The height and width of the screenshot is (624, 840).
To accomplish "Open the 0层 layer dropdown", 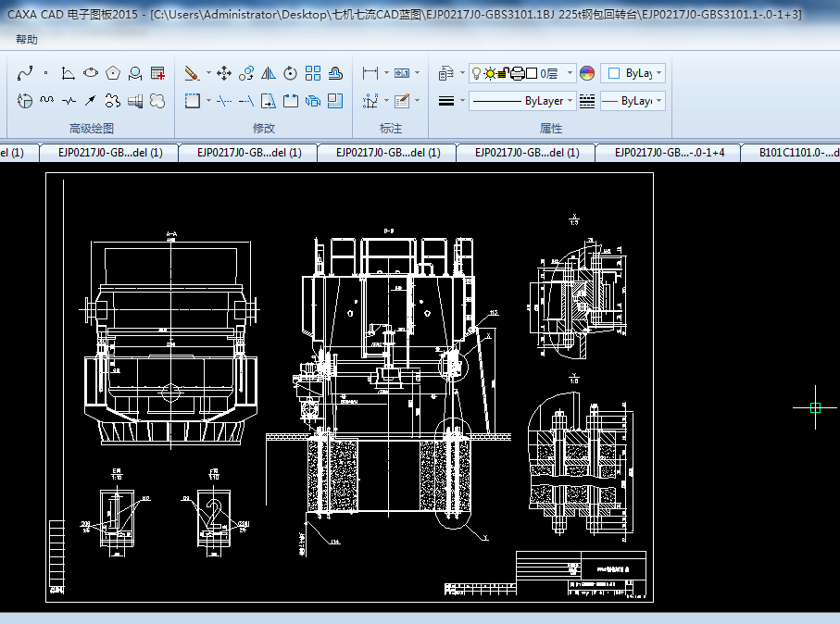I will click(569, 73).
